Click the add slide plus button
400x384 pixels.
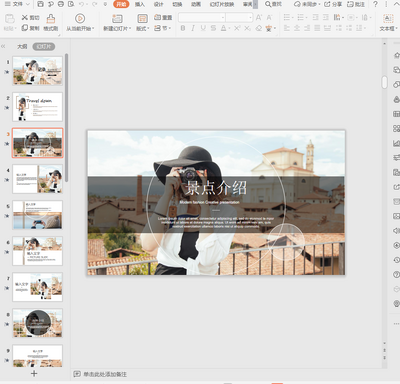[34, 374]
